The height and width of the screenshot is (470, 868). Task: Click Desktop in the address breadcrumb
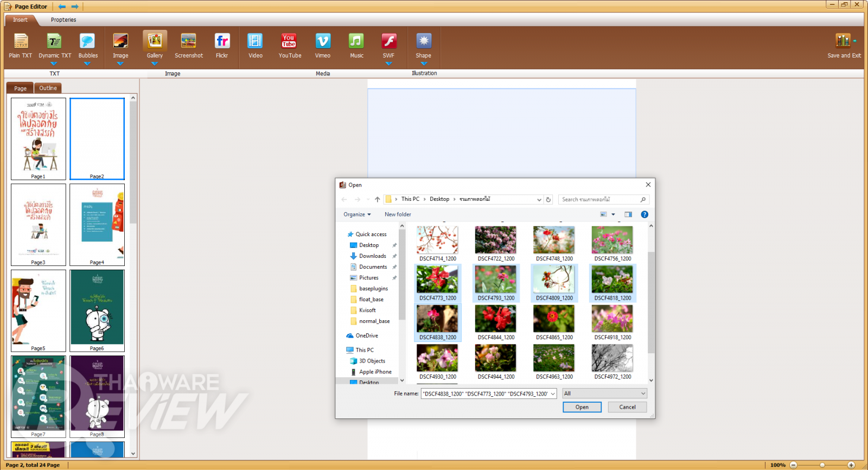coord(439,199)
